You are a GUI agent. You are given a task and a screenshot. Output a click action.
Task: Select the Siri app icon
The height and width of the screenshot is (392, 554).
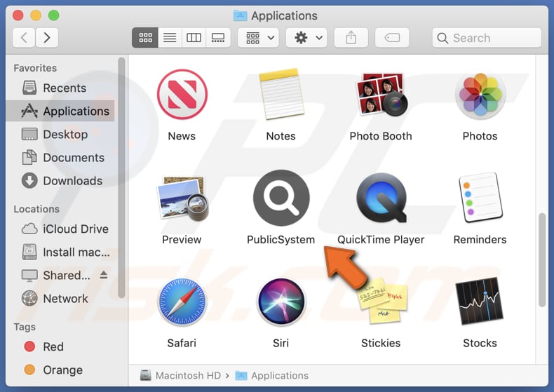coord(281,302)
